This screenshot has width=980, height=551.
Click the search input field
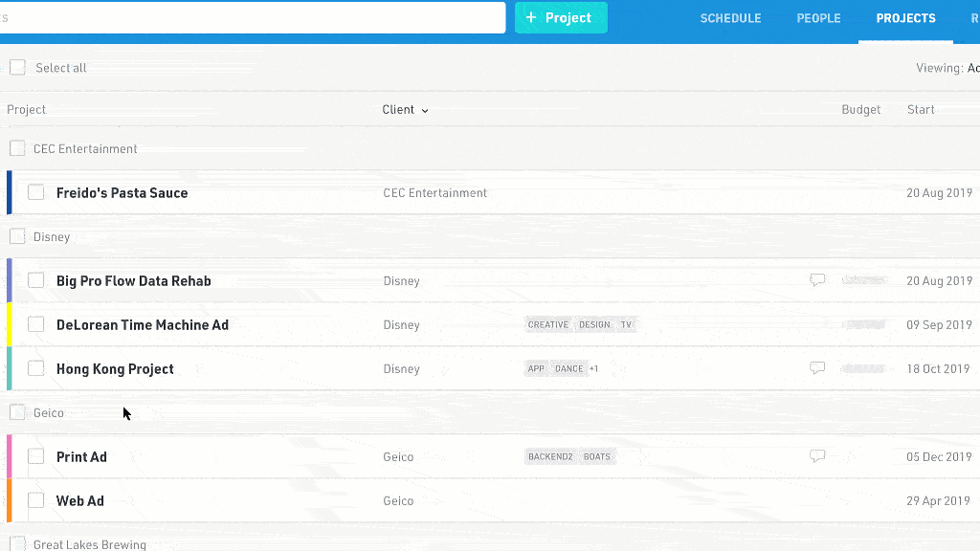click(251, 18)
